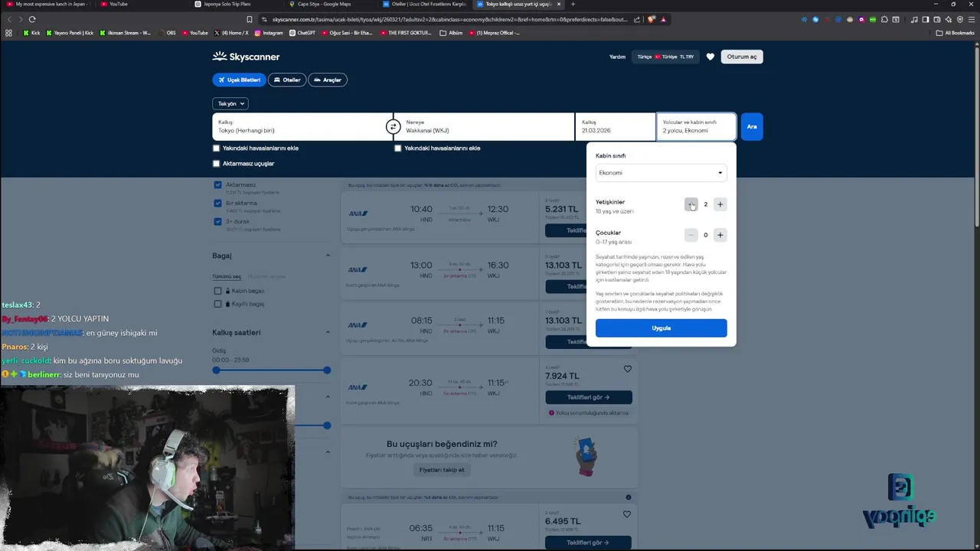Viewport: 980px width, 551px height.
Task: Select the Uçak Biletleri tab
Action: point(239,80)
